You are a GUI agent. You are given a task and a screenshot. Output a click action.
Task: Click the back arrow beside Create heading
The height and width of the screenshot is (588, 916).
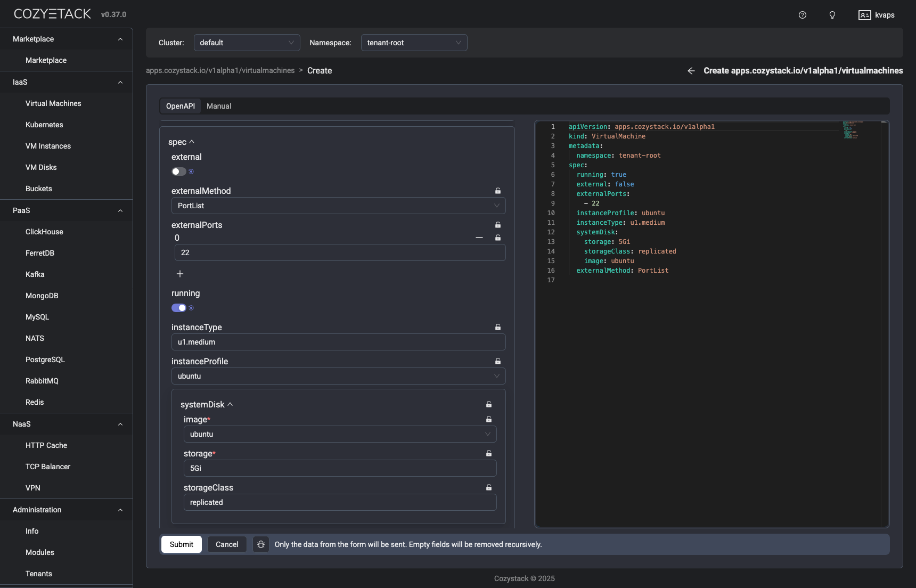pyautogui.click(x=691, y=70)
